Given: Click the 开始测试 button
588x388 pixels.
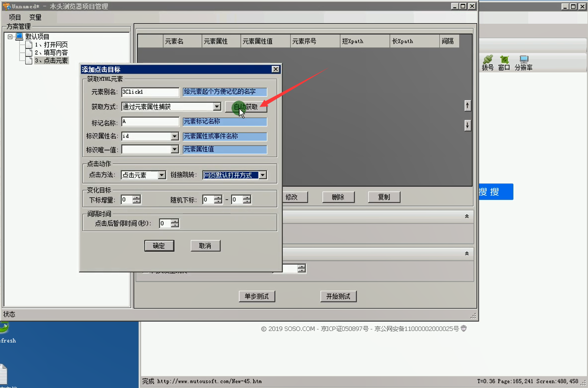Looking at the screenshot, I should point(338,296).
